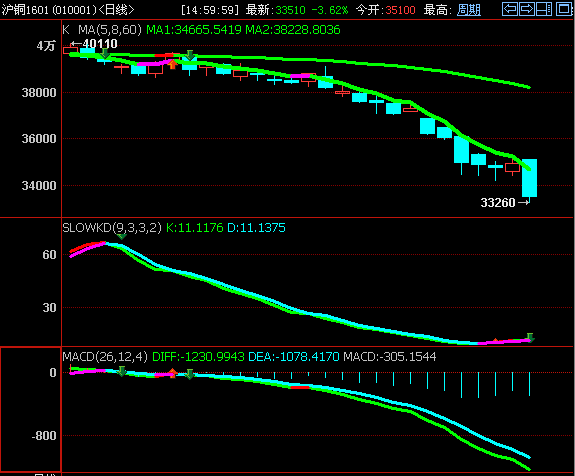
Task: Click the orange buy arrow on price chart
Action: [x=172, y=65]
